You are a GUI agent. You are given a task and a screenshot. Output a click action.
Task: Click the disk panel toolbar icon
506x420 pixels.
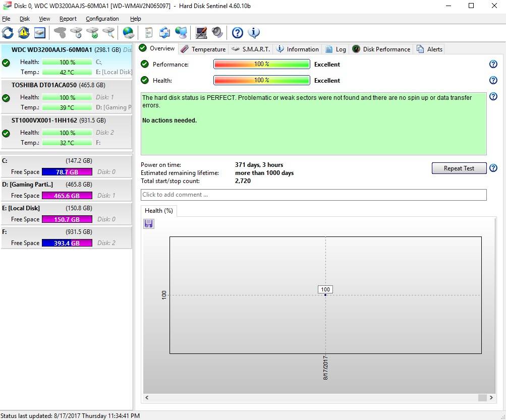coord(40,33)
